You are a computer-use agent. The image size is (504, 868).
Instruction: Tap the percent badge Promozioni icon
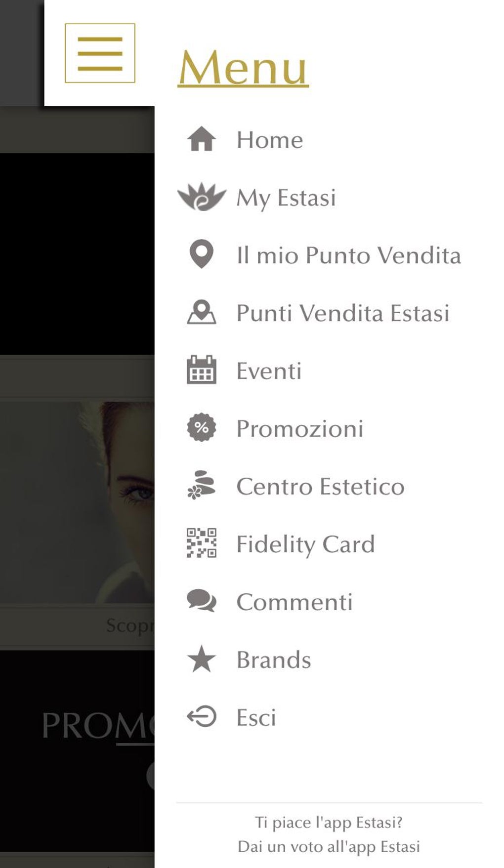202,428
